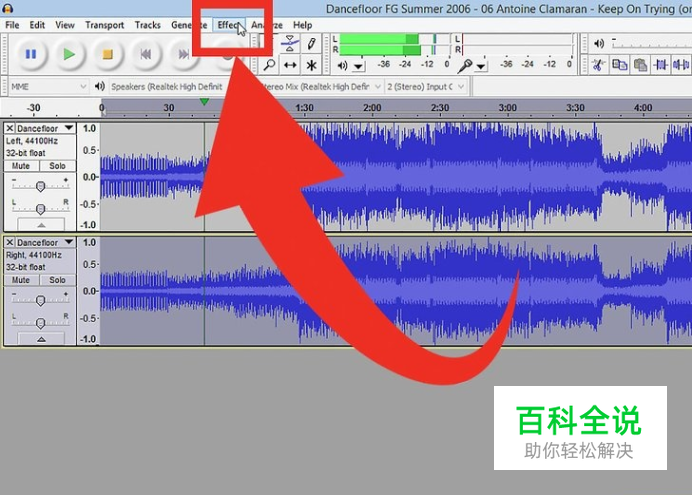Adjust the Left track pan slider
The height and width of the screenshot is (495, 692).
click(40, 209)
